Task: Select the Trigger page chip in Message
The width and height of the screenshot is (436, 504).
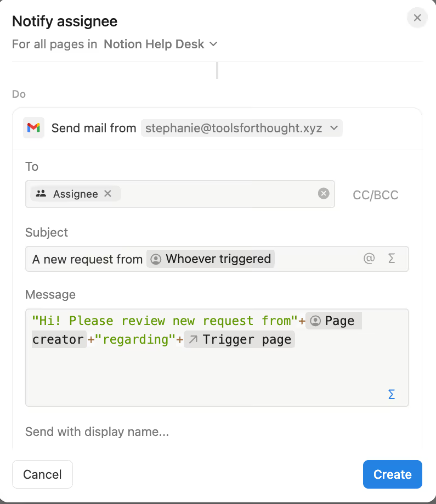Action: [x=240, y=340]
